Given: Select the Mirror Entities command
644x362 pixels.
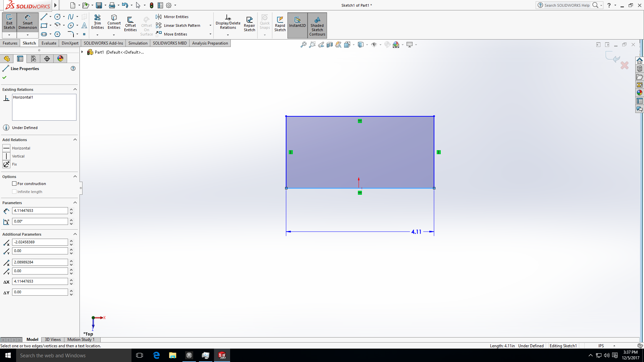Looking at the screenshot, I should [177, 16].
